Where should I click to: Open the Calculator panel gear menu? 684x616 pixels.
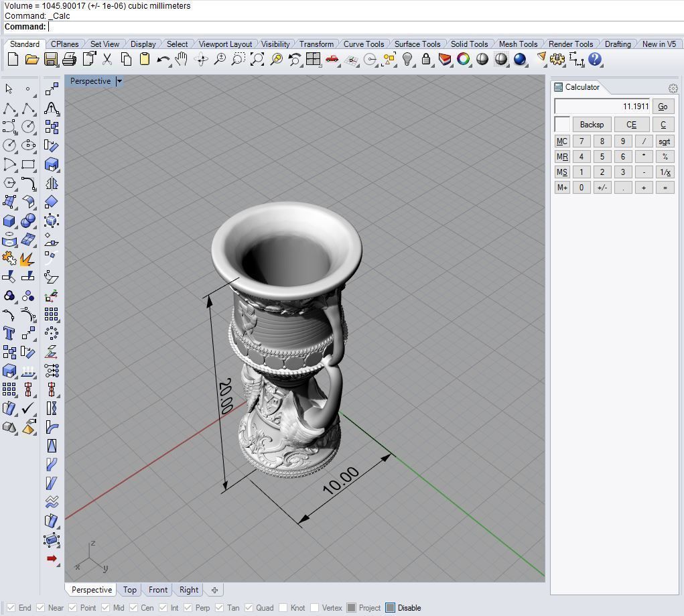pyautogui.click(x=673, y=88)
